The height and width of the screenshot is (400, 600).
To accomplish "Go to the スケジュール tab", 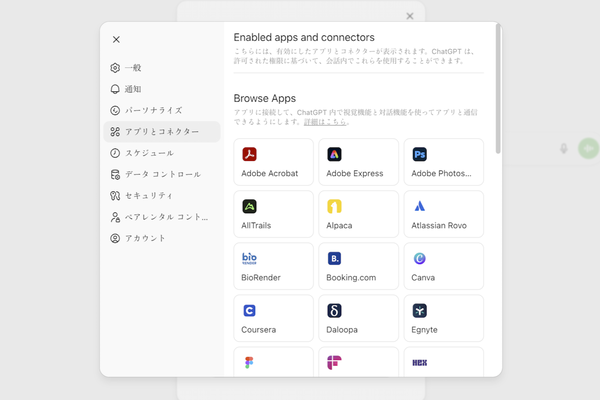I will click(x=162, y=153).
